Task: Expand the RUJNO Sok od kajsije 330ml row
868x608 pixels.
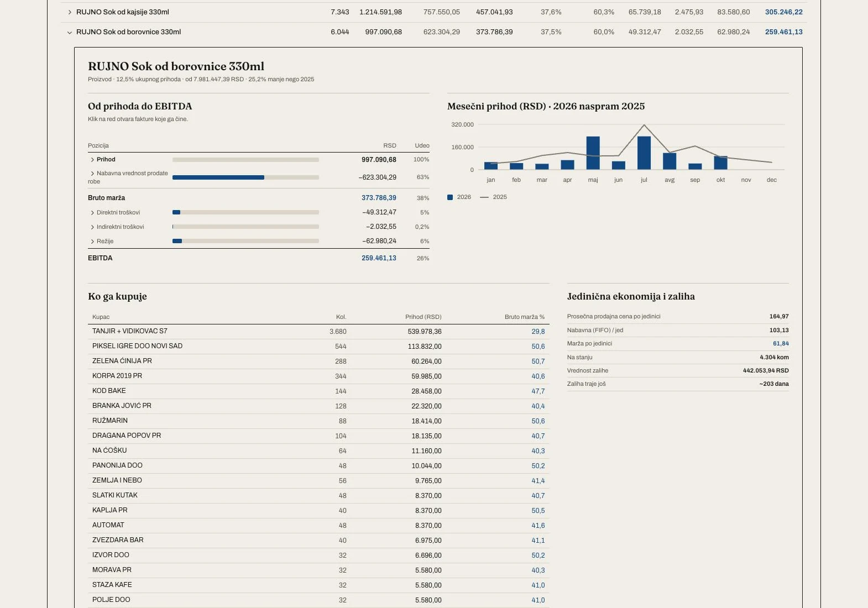Action: 70,12
